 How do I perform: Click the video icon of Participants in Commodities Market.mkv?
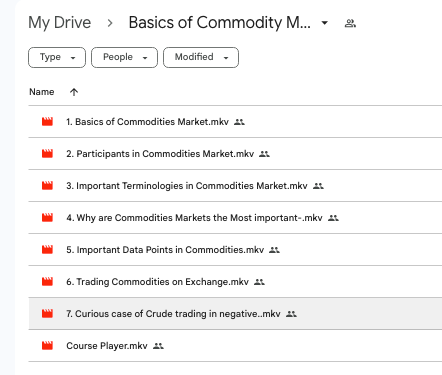pos(47,154)
